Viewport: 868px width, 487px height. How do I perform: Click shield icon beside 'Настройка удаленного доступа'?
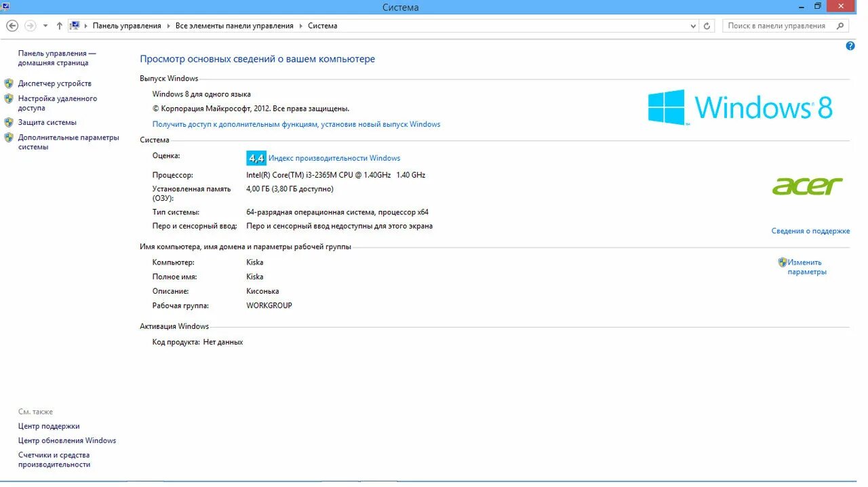coord(9,98)
